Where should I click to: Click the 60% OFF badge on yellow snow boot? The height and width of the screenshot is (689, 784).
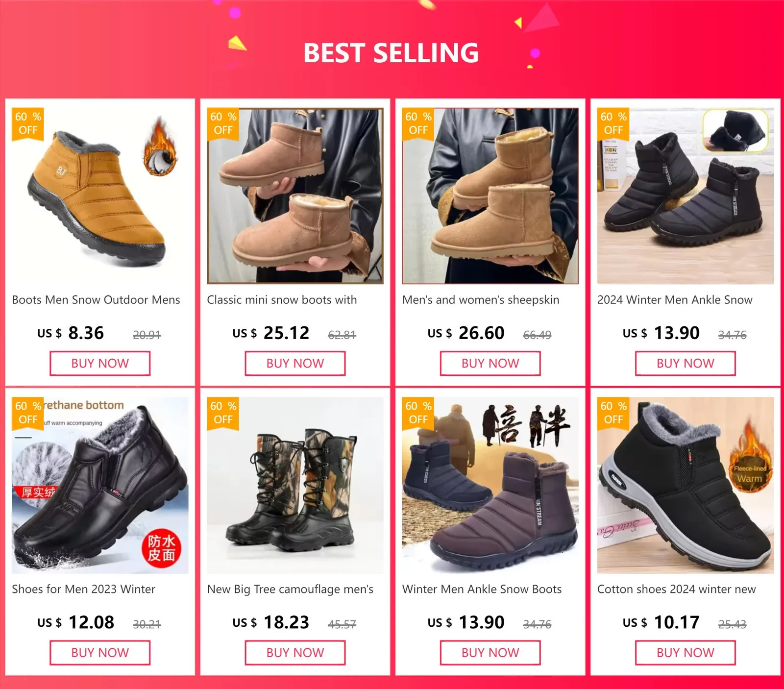[28, 124]
